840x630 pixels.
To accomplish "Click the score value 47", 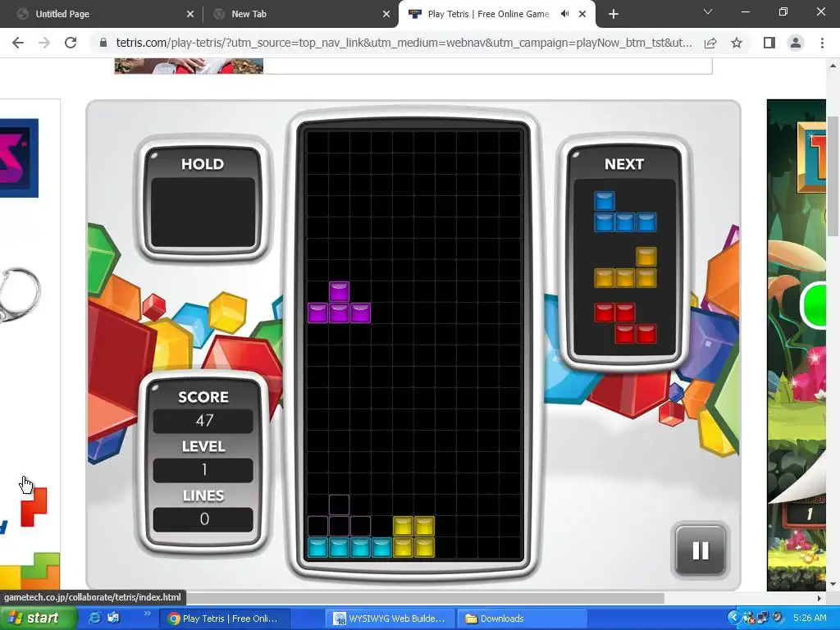I will pos(203,421).
